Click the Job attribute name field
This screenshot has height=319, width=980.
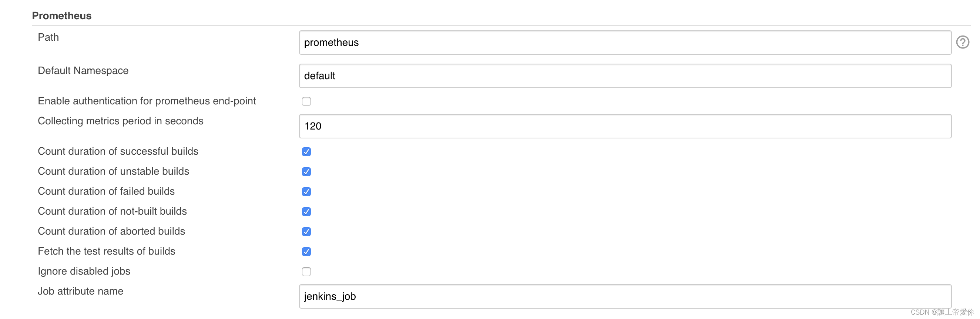[533, 296]
